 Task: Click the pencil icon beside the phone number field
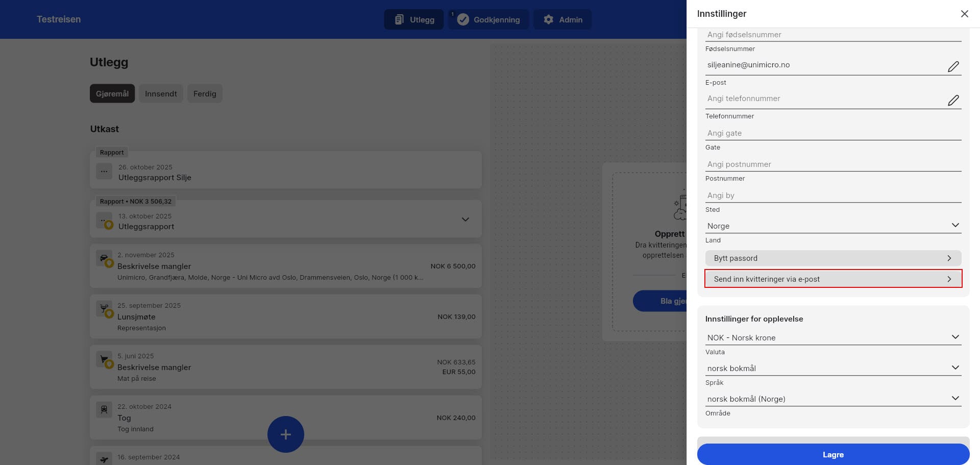click(x=953, y=100)
